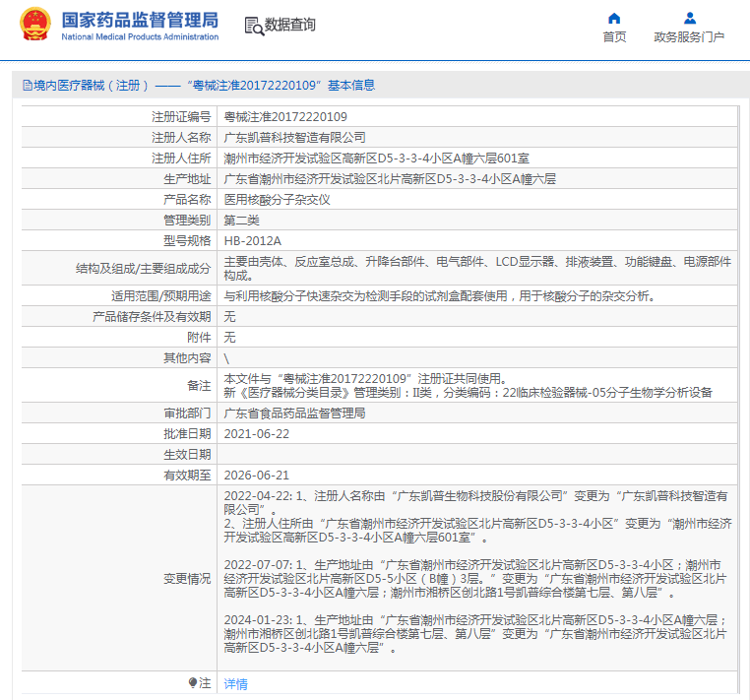Select approval date 2021-06-22

[x=257, y=434]
